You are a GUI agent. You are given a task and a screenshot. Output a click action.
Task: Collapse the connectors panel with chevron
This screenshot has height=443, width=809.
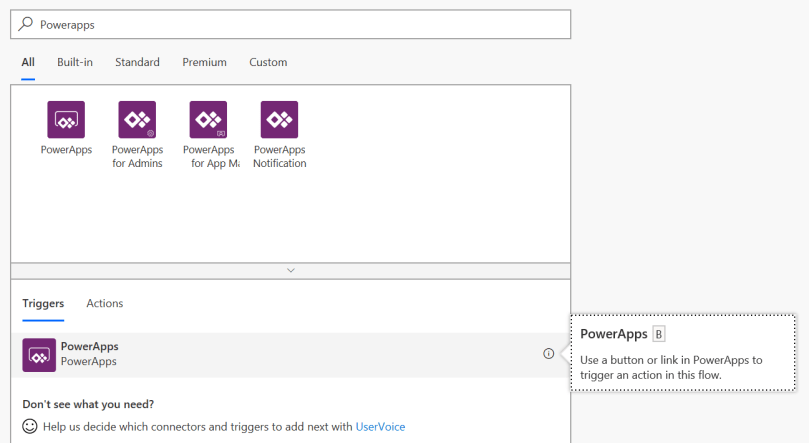point(290,271)
